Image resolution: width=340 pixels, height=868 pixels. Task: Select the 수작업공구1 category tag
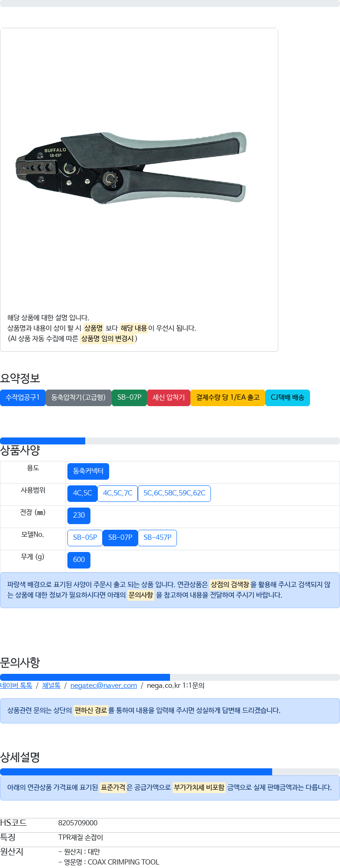pyautogui.click(x=23, y=397)
